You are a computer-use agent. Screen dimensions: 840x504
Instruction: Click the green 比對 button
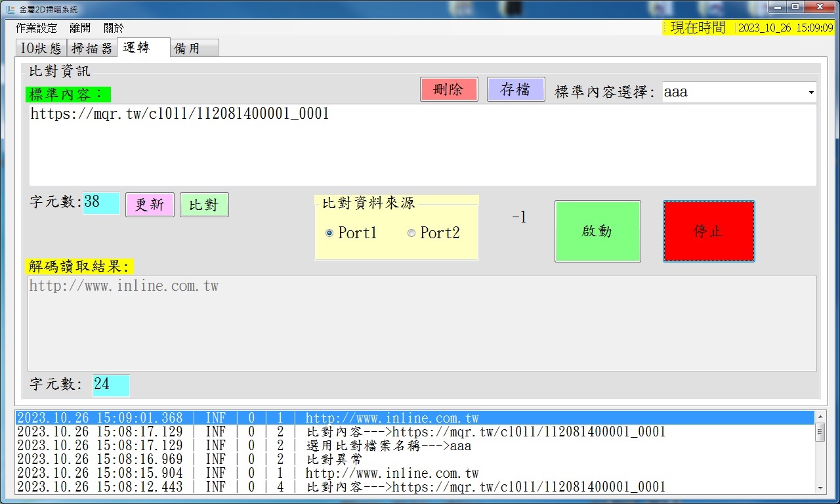coord(204,205)
